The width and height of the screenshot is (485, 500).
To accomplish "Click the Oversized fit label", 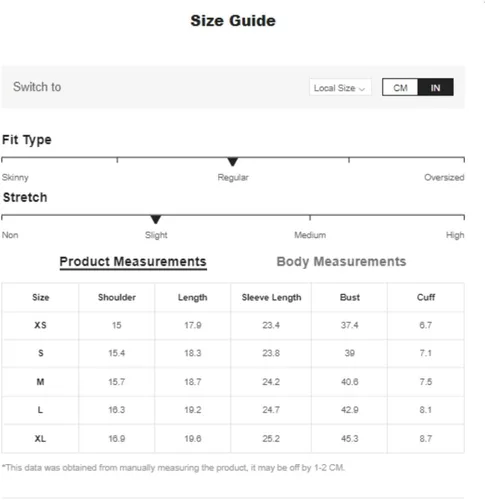I will click(x=444, y=177).
